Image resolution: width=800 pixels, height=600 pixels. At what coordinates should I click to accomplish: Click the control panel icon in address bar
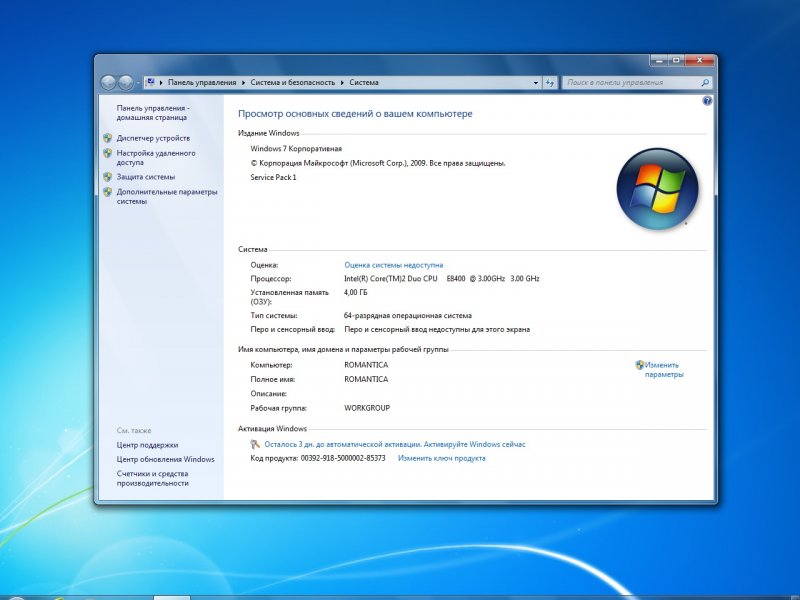point(151,82)
